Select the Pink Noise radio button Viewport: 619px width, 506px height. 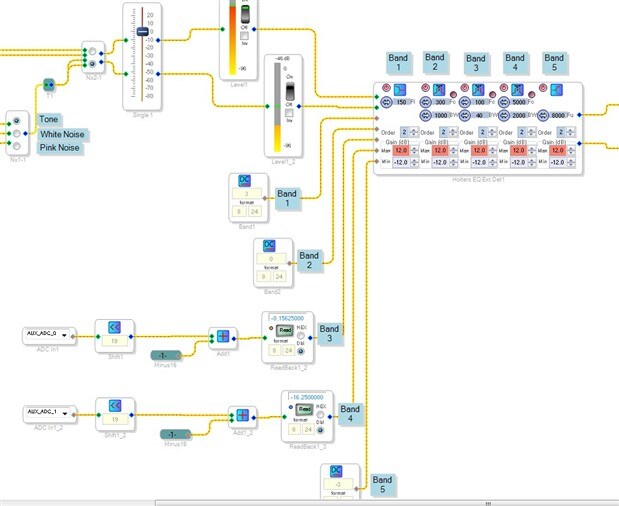point(17,146)
